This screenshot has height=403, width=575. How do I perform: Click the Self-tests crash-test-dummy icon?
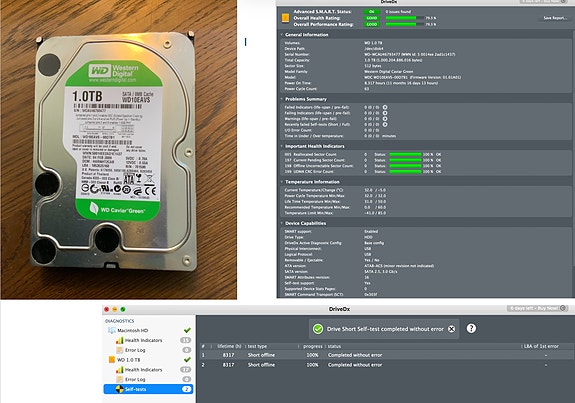point(120,389)
